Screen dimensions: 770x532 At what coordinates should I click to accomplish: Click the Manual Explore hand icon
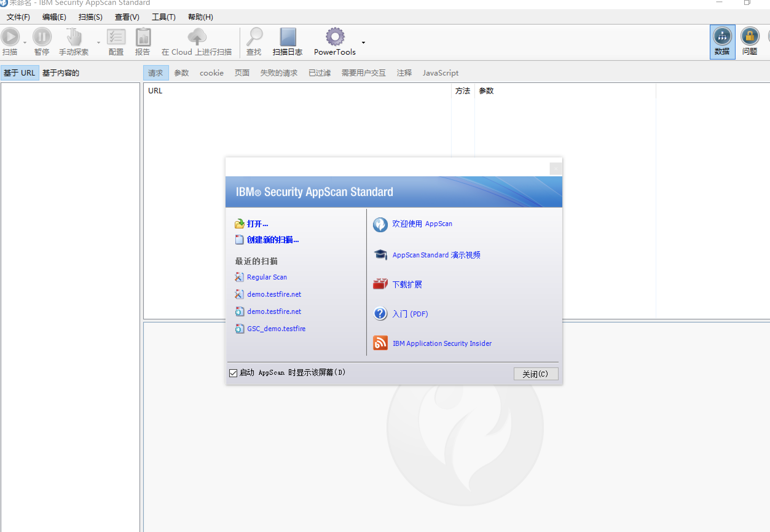pyautogui.click(x=74, y=37)
